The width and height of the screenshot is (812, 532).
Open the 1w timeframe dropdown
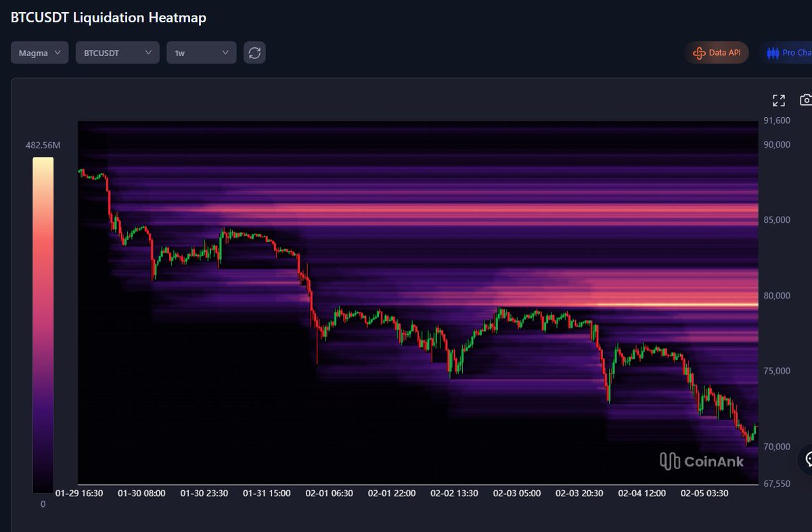(201, 53)
